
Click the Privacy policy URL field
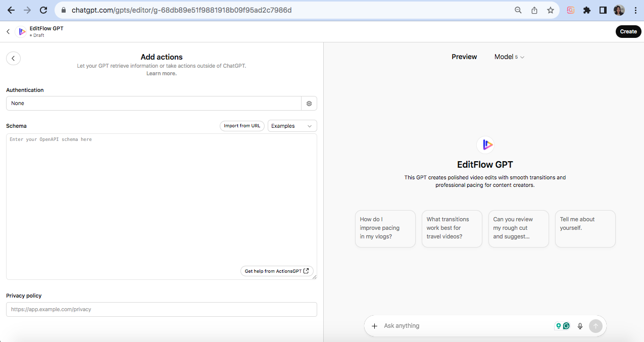click(162, 309)
